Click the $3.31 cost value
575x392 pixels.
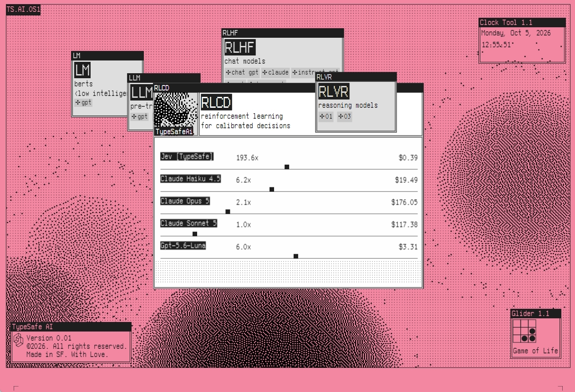(x=408, y=247)
